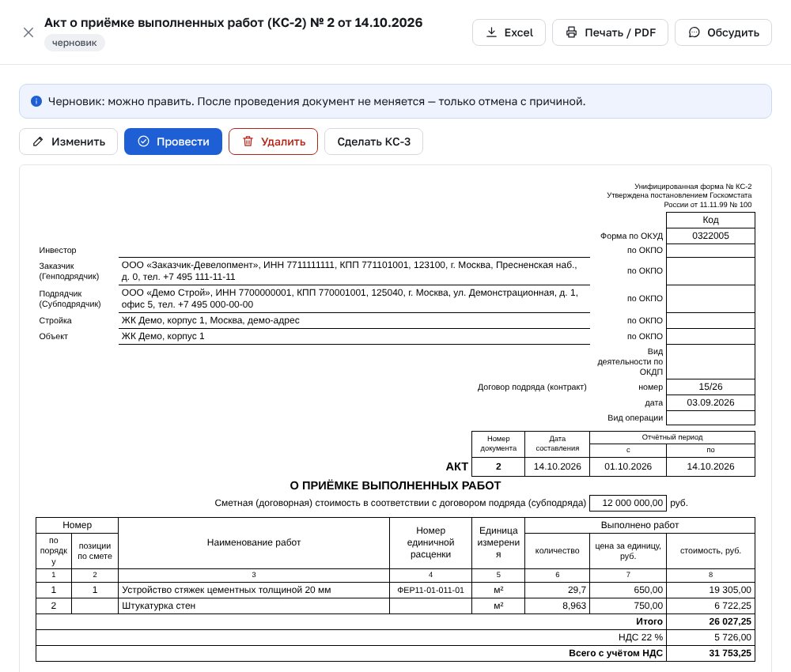Click the Наименование работ column header
791x672 pixels.
(254, 542)
